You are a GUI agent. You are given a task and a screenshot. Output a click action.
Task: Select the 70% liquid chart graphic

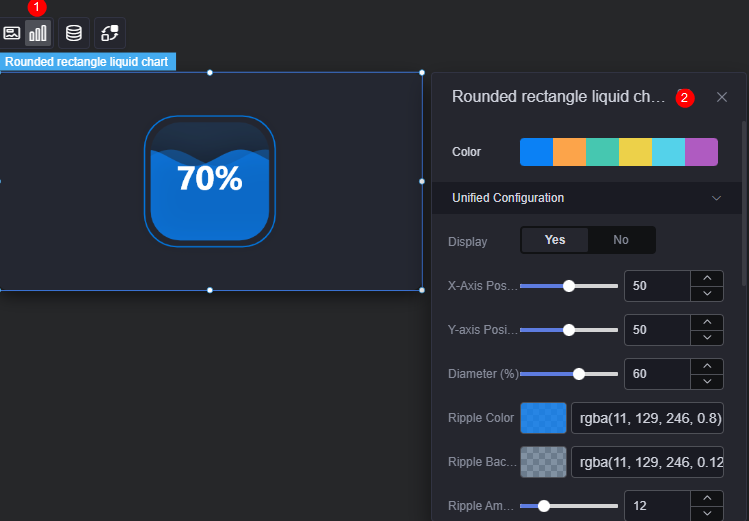[210, 181]
